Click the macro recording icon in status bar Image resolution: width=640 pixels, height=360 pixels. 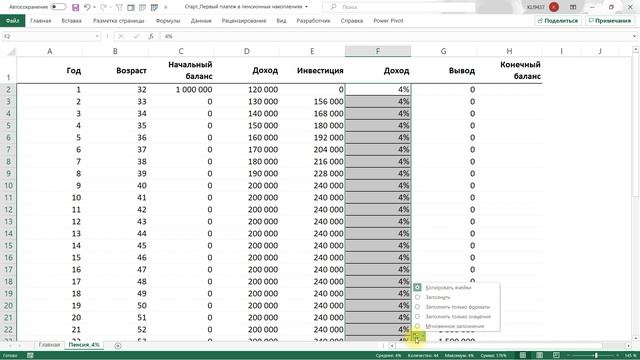click(30, 356)
